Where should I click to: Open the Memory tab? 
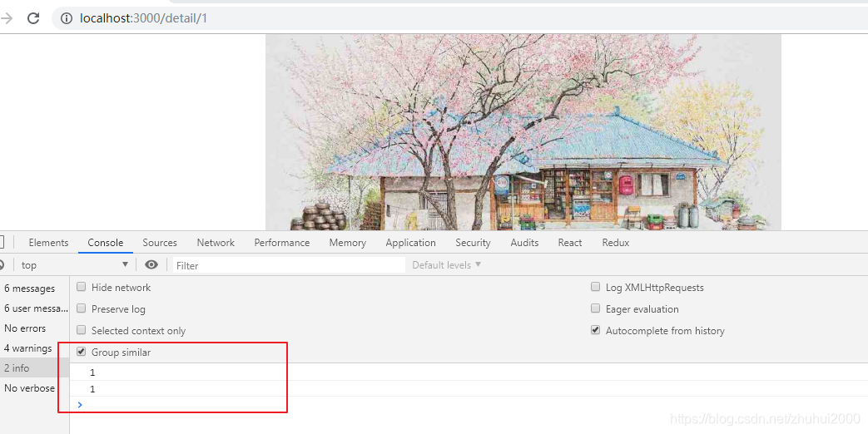347,243
